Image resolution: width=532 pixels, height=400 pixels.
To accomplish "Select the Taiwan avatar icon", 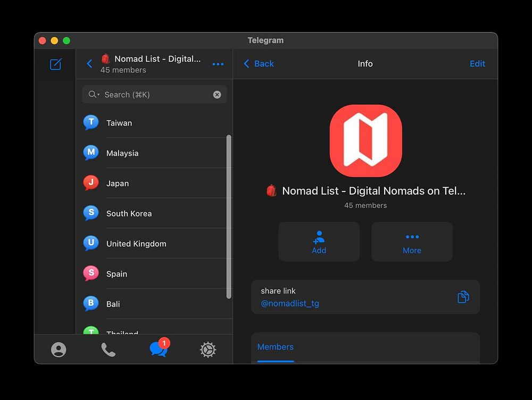I will pos(91,122).
